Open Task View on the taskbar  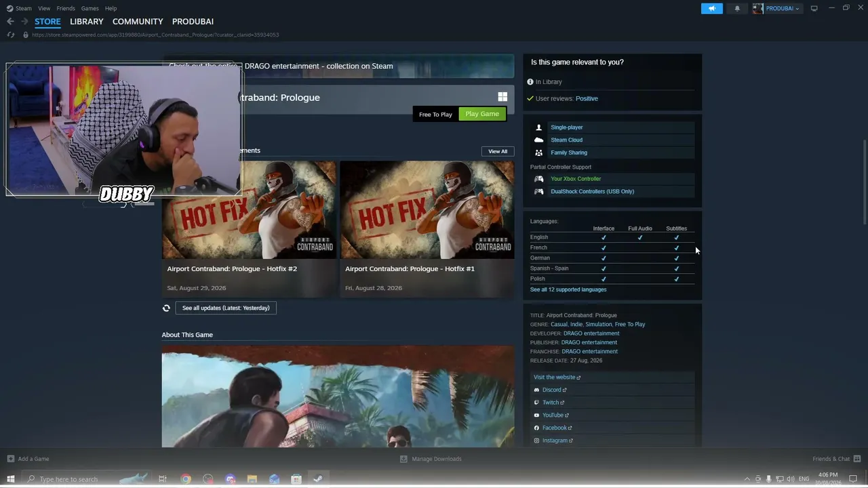163,479
